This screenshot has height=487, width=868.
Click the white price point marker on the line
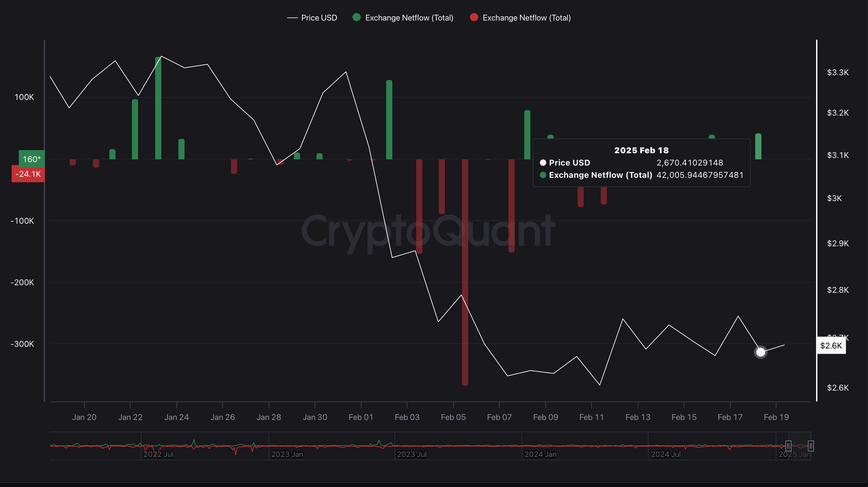[760, 352]
